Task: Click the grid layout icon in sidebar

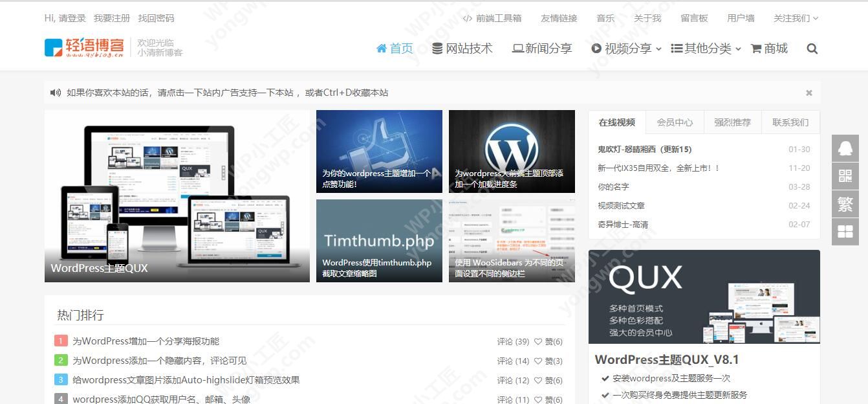Action: [845, 232]
